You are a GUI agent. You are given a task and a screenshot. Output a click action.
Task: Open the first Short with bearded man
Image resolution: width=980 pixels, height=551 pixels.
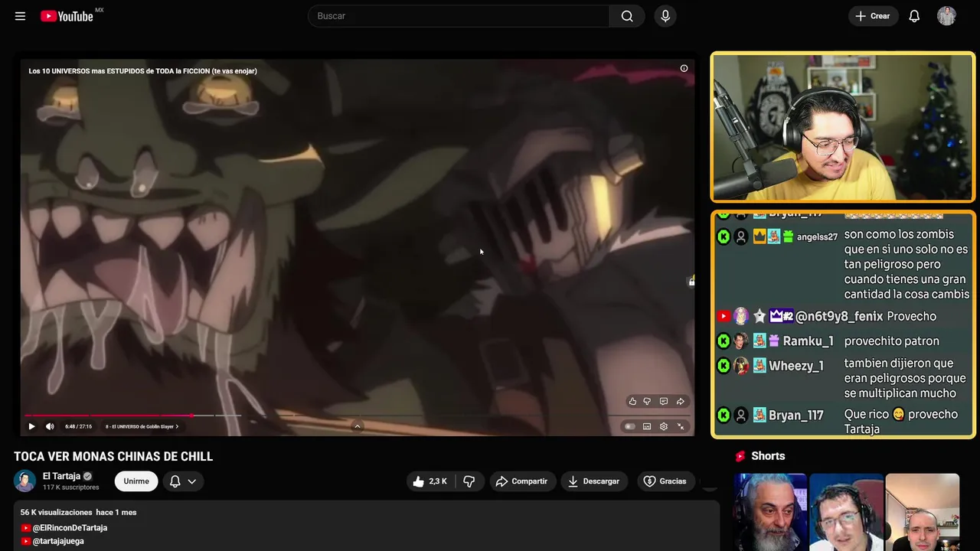click(770, 512)
